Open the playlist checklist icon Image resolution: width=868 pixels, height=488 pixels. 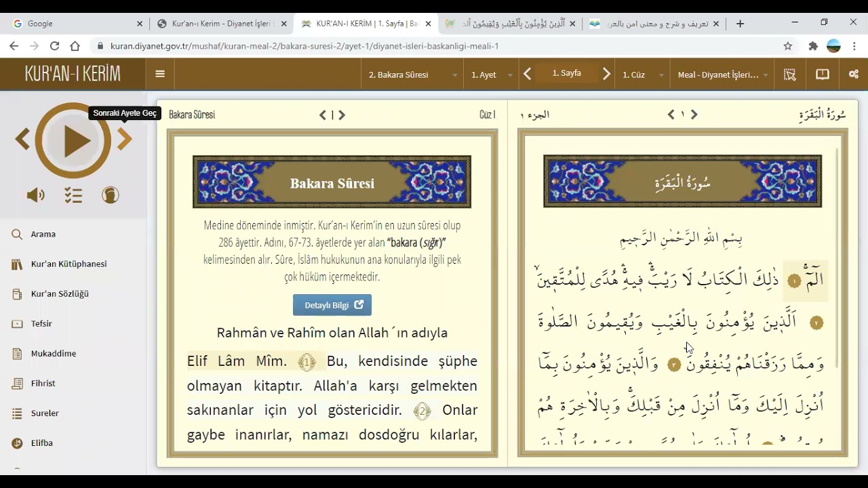tap(73, 195)
